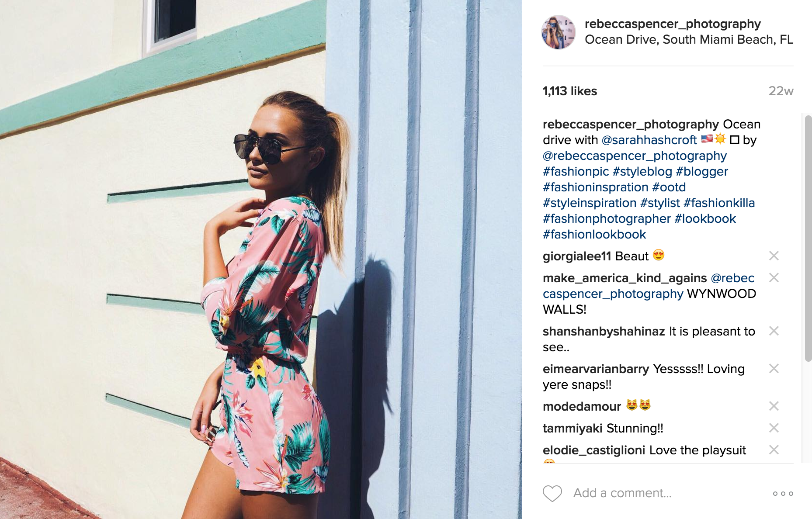Open the #fashionkilla hashtag
812x519 pixels.
(x=719, y=203)
